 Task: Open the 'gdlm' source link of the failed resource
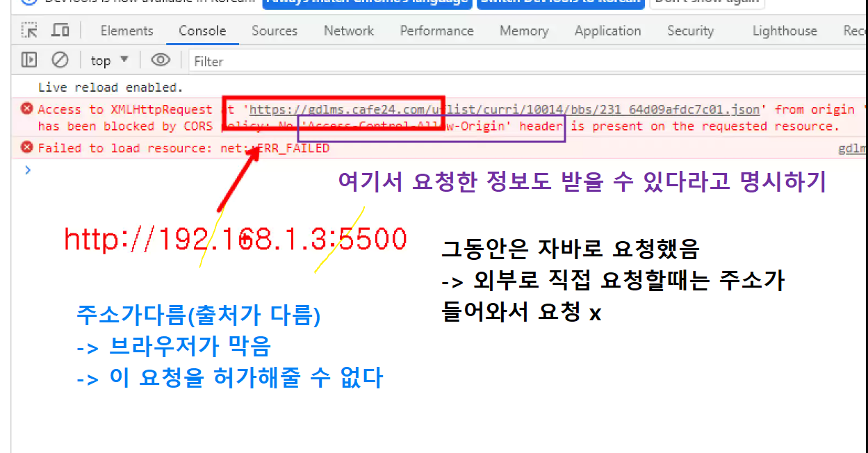click(x=853, y=148)
